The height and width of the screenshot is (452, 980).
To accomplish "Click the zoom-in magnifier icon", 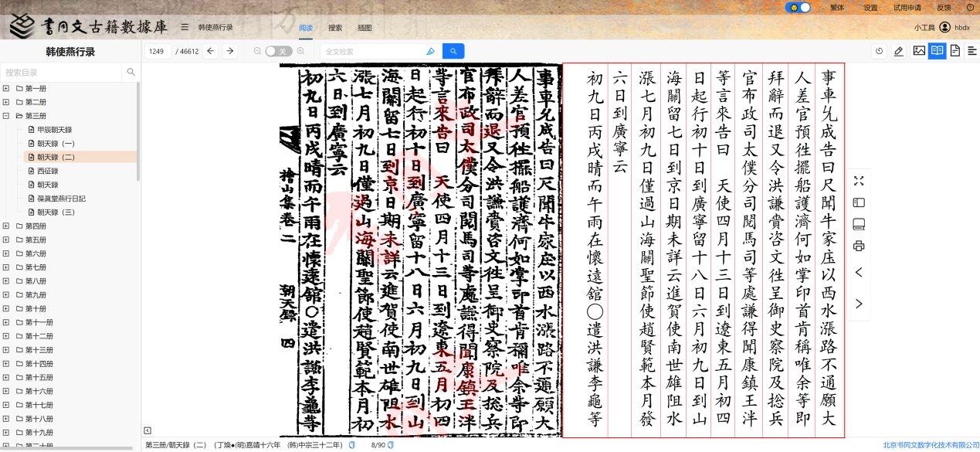I will click(300, 51).
